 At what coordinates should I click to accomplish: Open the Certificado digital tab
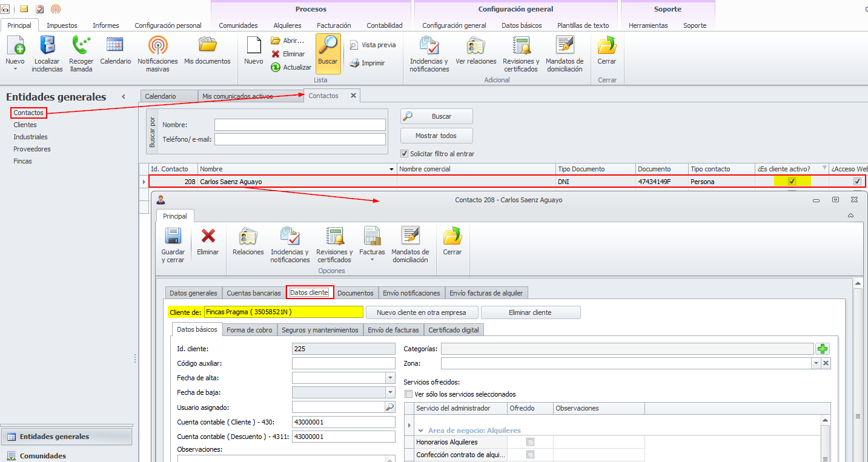pos(454,330)
